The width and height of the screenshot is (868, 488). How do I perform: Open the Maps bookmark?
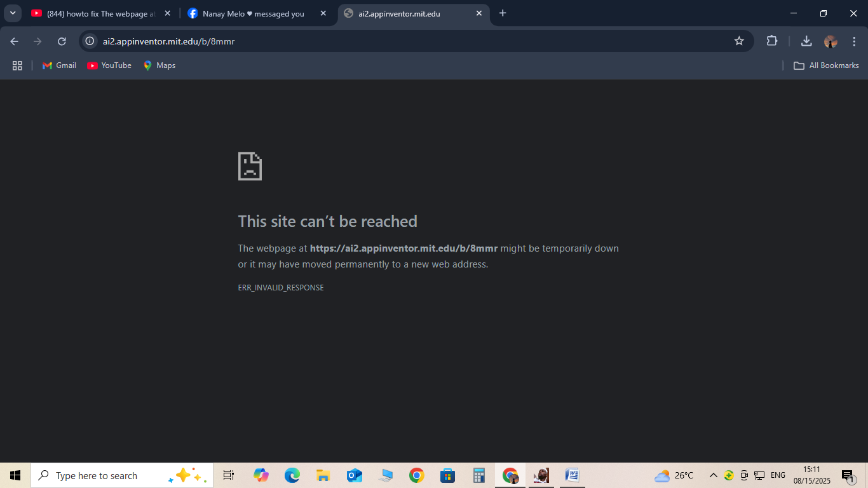coord(159,65)
